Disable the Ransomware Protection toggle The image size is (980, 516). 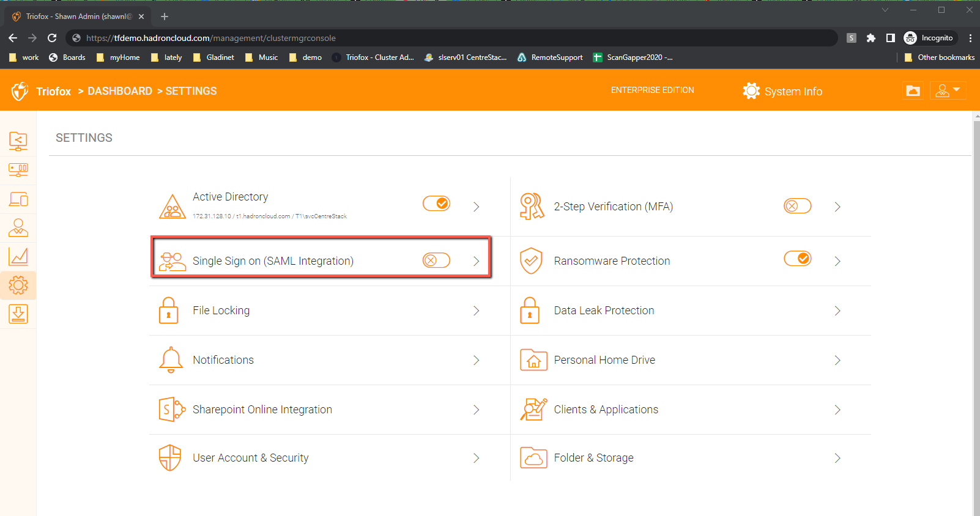point(798,259)
